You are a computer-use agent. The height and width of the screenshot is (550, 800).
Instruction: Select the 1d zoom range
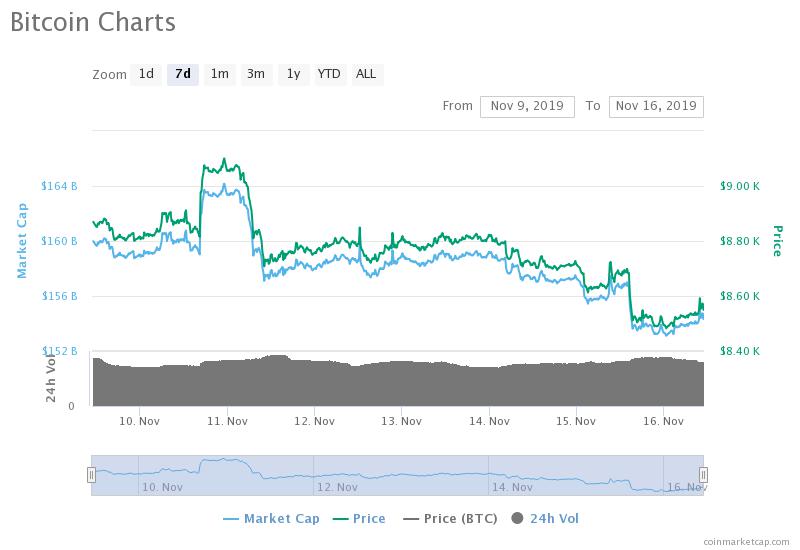click(x=146, y=74)
